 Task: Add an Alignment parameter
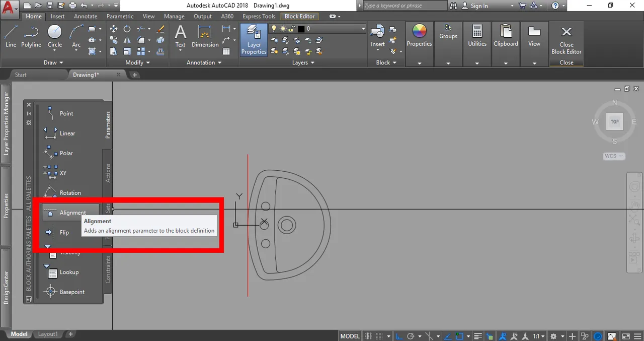pyautogui.click(x=70, y=213)
